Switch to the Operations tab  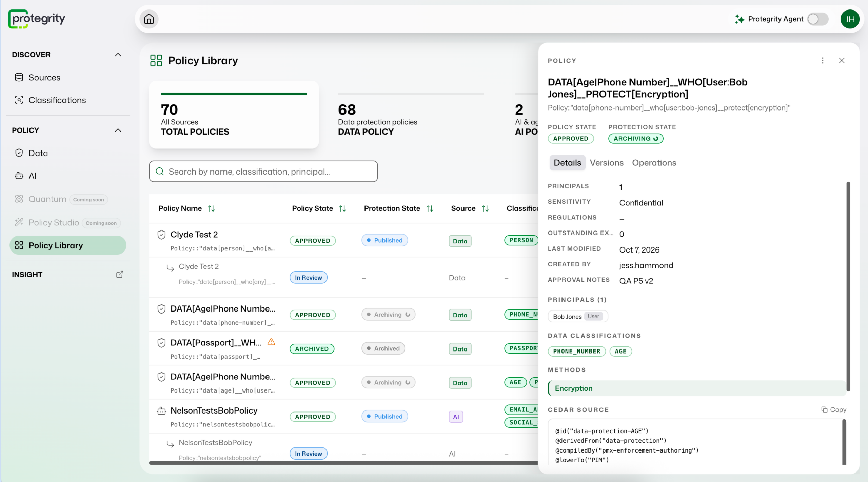[x=654, y=163]
